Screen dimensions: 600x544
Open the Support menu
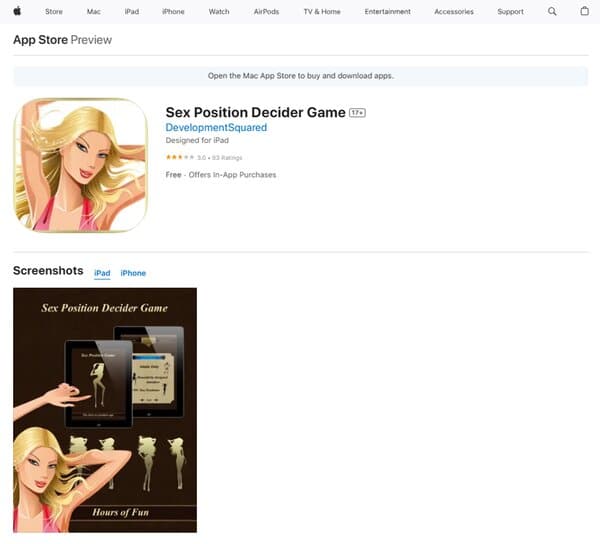point(510,12)
